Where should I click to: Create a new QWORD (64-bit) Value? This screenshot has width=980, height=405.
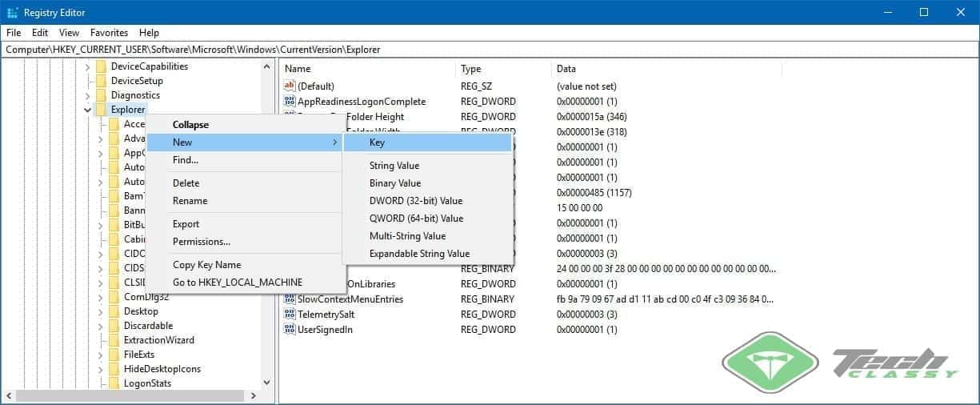click(427, 219)
